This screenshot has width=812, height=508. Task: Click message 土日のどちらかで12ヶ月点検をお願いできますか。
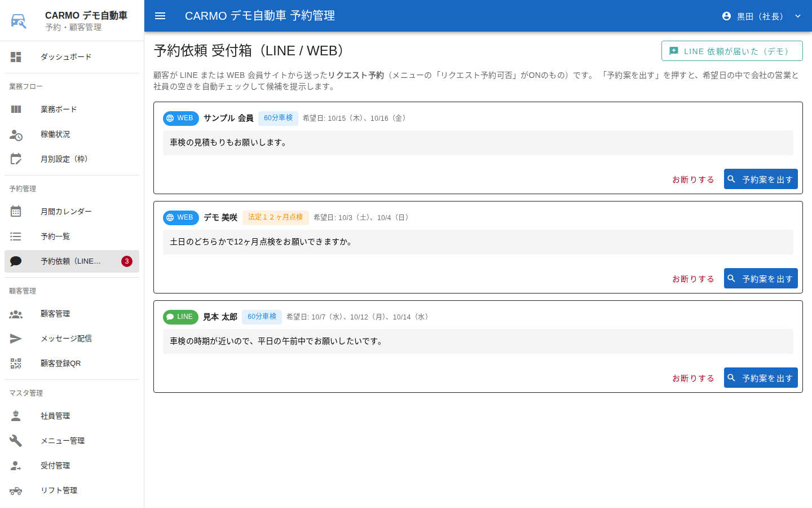[262, 242]
